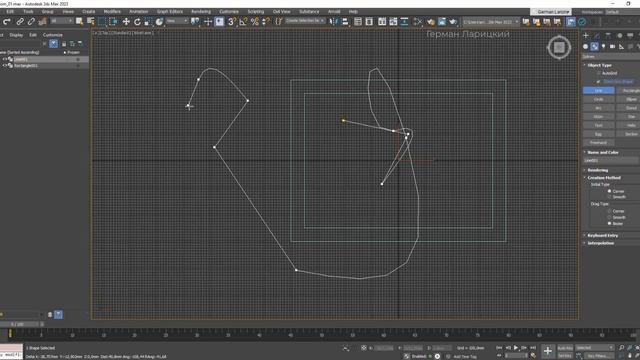
Task: Activate the Select and Move tool
Action: click(x=126, y=22)
